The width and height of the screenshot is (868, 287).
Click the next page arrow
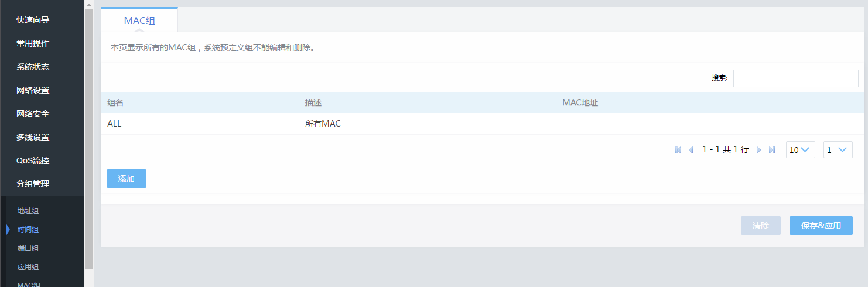759,150
